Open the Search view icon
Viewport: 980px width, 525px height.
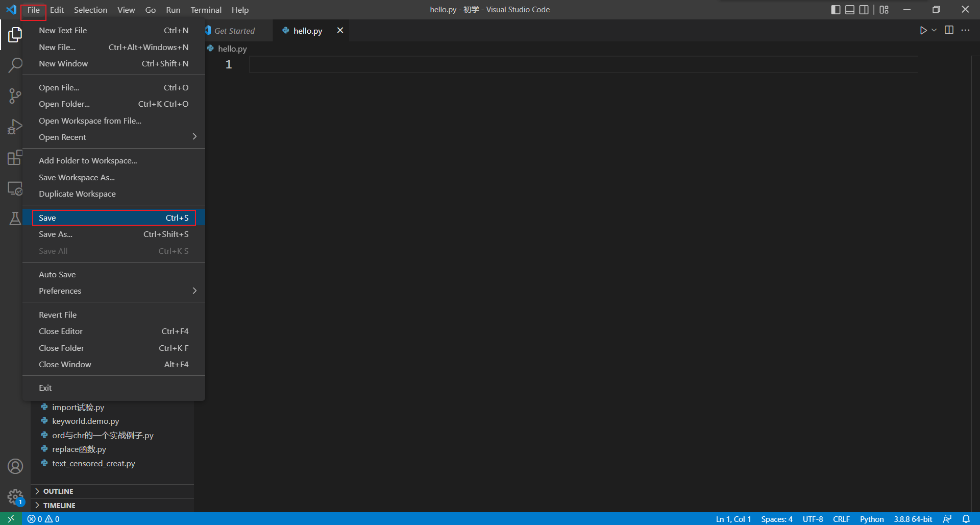[x=15, y=65]
